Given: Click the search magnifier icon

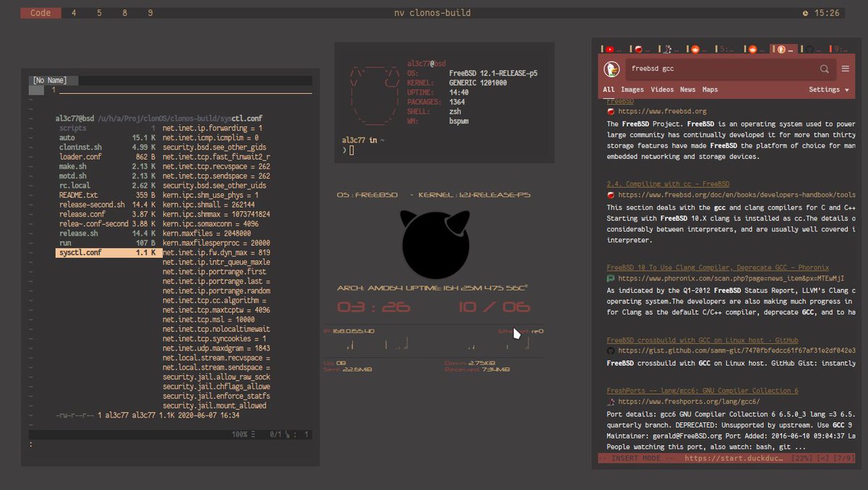Looking at the screenshot, I should point(824,69).
